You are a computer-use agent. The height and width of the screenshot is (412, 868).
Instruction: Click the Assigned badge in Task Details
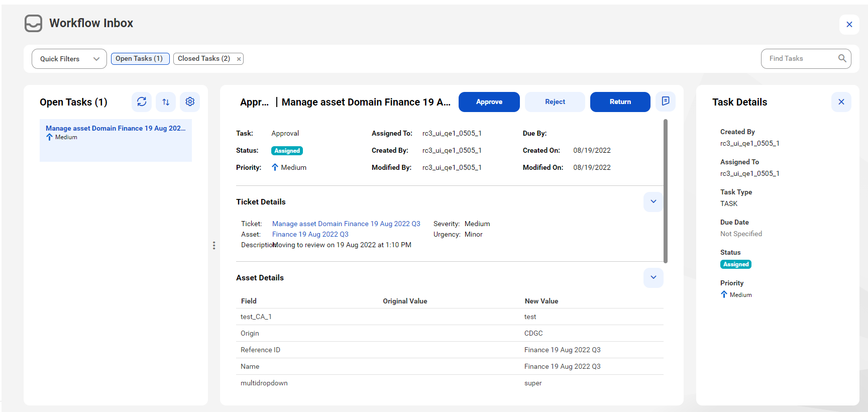point(736,264)
